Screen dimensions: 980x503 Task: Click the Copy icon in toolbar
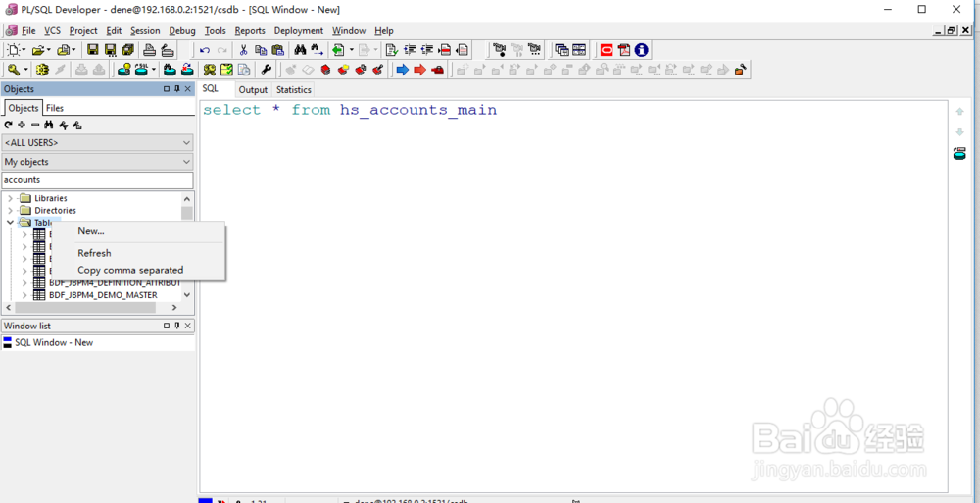(261, 50)
